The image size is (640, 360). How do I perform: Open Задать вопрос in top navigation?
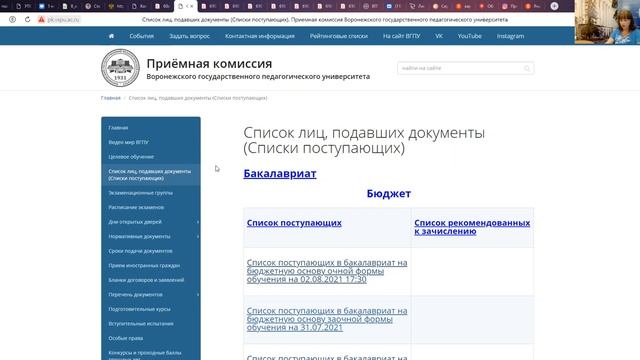(x=189, y=36)
